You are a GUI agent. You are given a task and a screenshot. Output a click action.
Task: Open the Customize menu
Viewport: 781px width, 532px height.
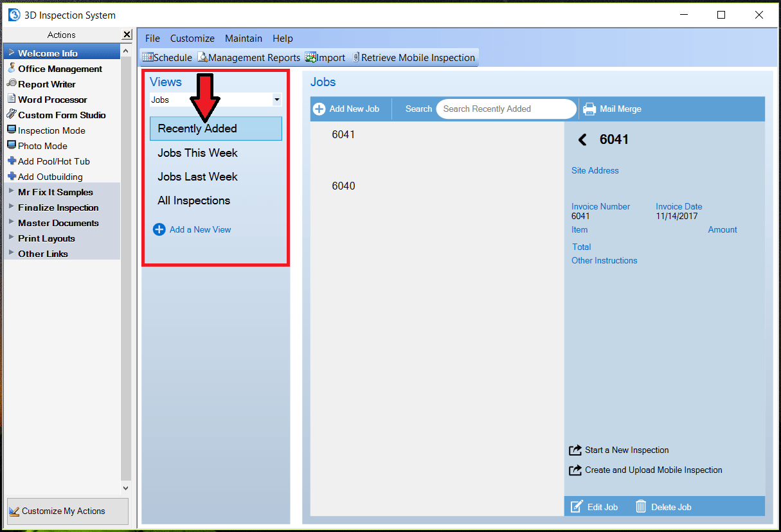pos(192,38)
